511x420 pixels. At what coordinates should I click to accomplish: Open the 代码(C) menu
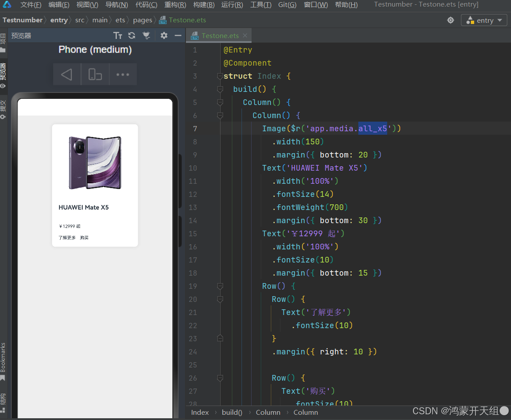pyautogui.click(x=146, y=5)
